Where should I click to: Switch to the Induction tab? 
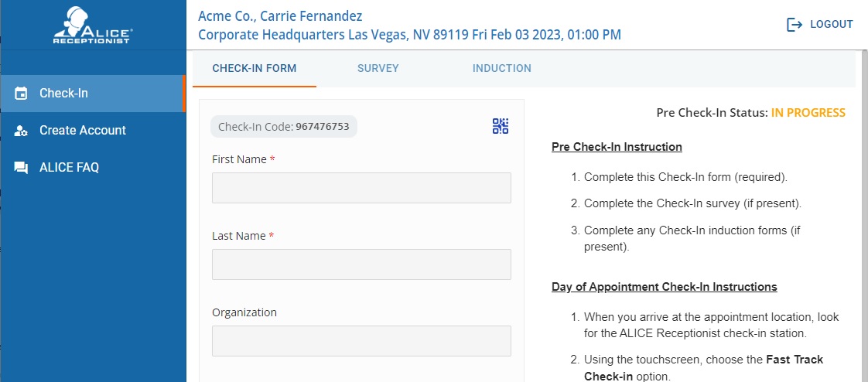click(x=501, y=69)
